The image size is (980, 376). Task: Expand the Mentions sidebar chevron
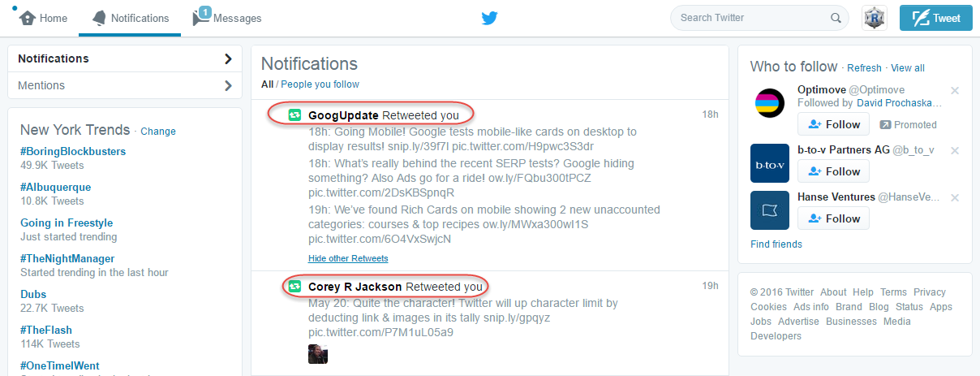pos(228,85)
